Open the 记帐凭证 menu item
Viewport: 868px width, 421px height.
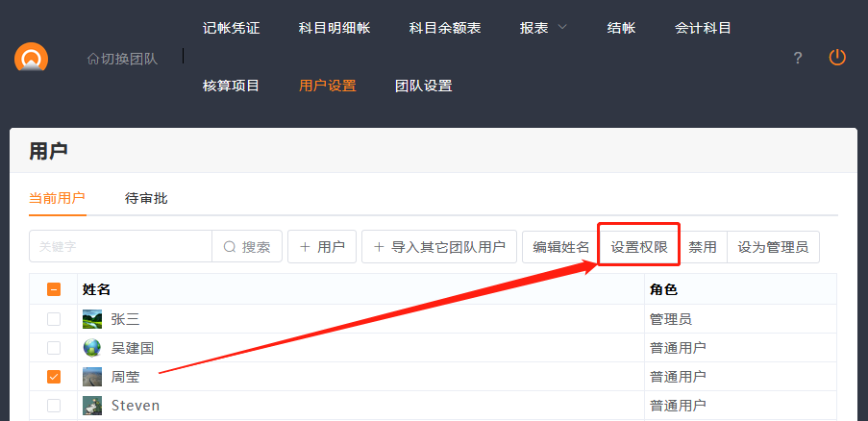pyautogui.click(x=231, y=28)
